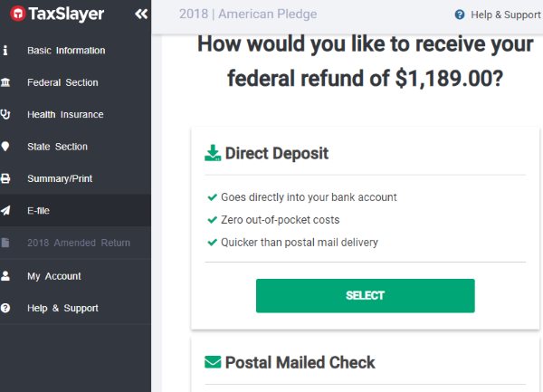
Task: Open Basic Information section
Action: coord(66,51)
